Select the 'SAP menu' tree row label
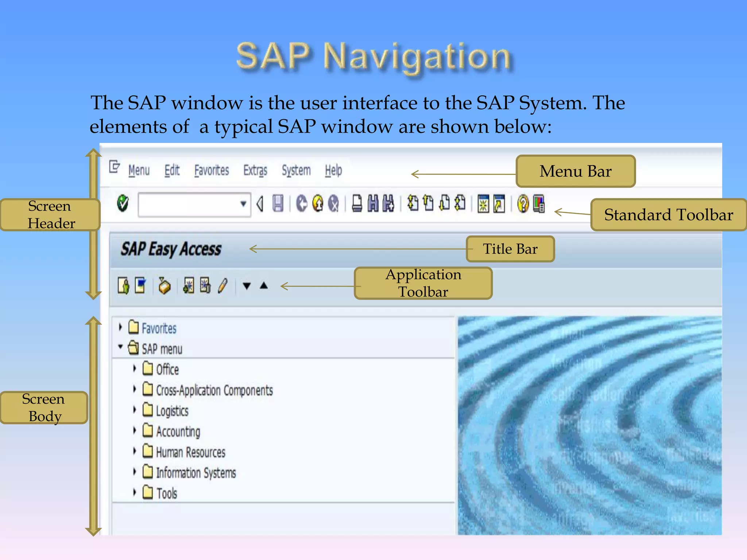Viewport: 747px width, 560px height. coord(162,349)
